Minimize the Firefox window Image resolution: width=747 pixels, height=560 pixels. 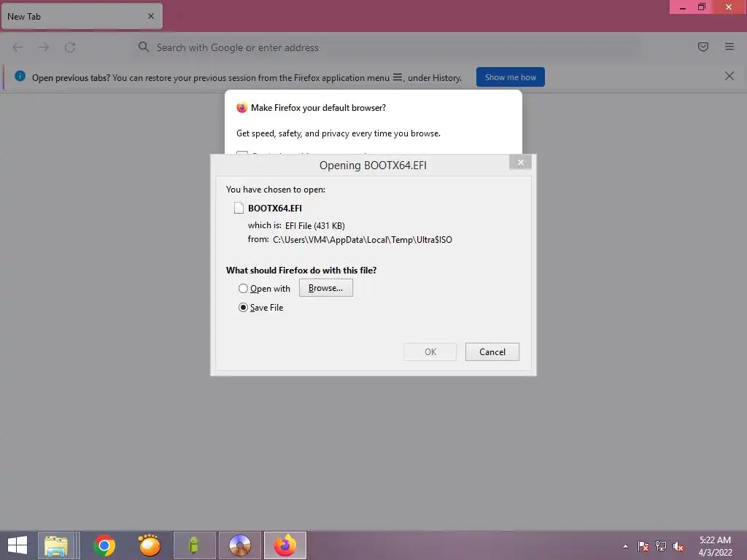683,7
